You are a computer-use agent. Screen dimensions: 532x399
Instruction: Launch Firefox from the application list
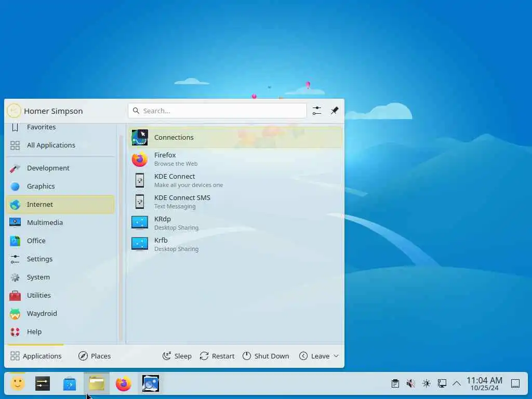pyautogui.click(x=235, y=159)
